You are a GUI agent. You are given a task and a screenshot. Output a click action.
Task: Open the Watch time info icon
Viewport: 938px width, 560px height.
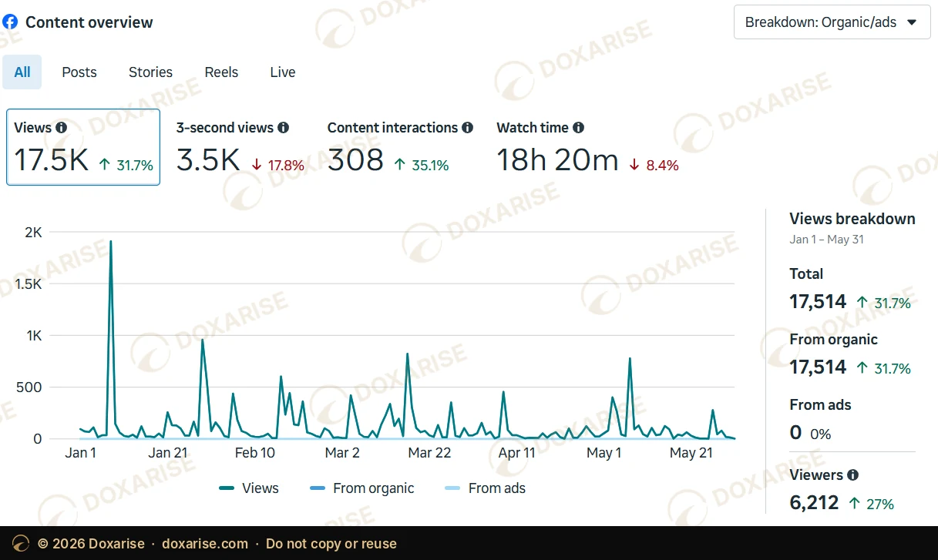tap(578, 128)
